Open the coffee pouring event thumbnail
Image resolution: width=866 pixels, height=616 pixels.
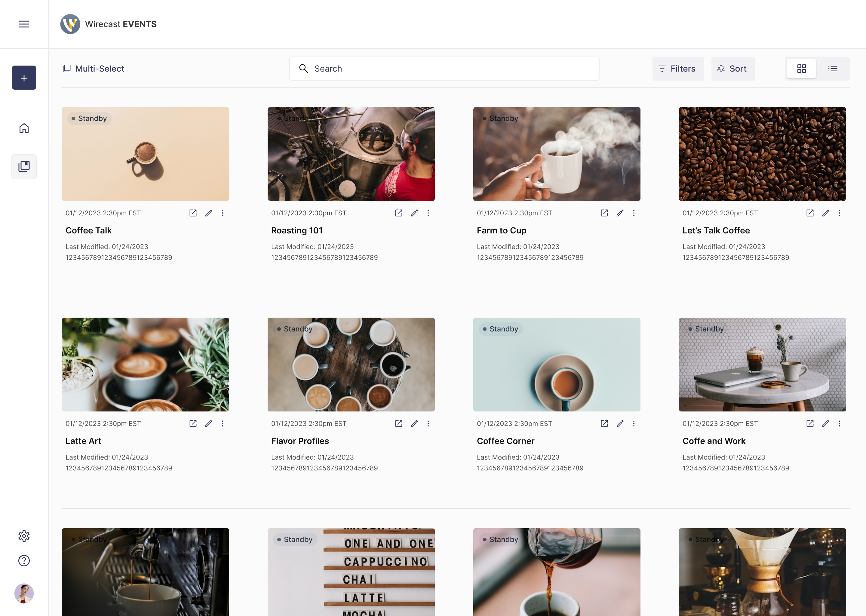coord(557,572)
